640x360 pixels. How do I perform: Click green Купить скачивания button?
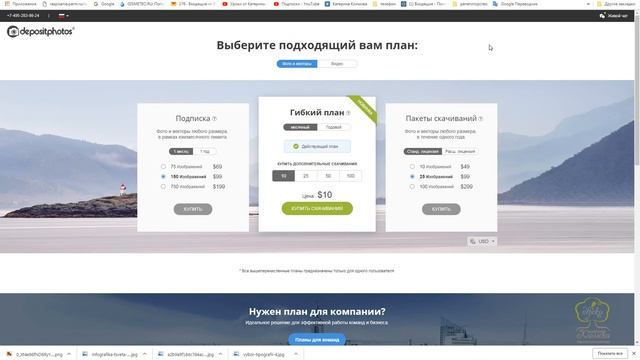coord(317,208)
